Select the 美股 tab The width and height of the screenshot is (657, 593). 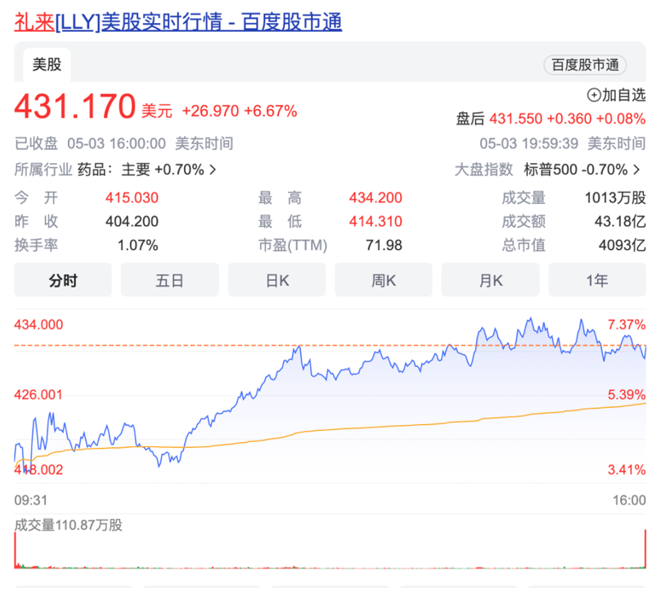click(47, 65)
